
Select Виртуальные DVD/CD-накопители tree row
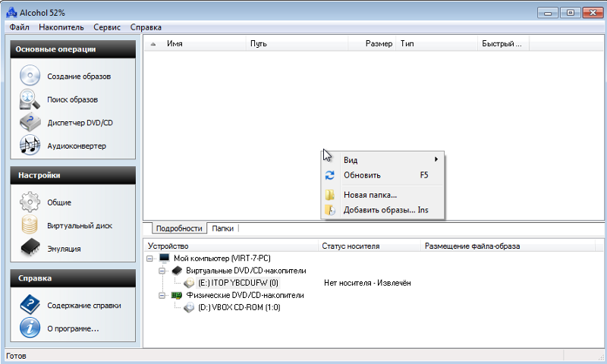[246, 271]
